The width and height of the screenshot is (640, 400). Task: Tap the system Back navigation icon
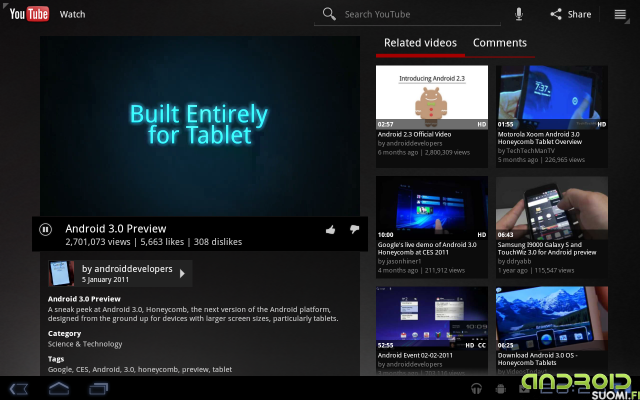19,389
